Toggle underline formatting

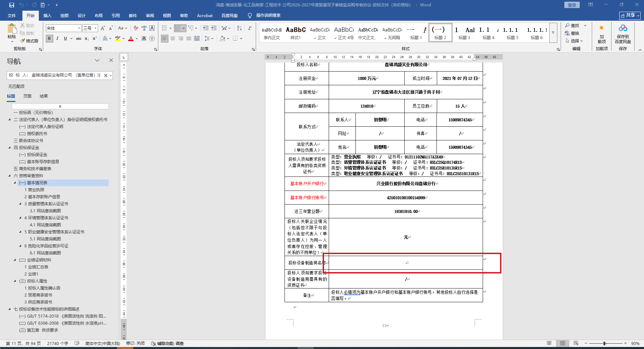click(x=65, y=38)
